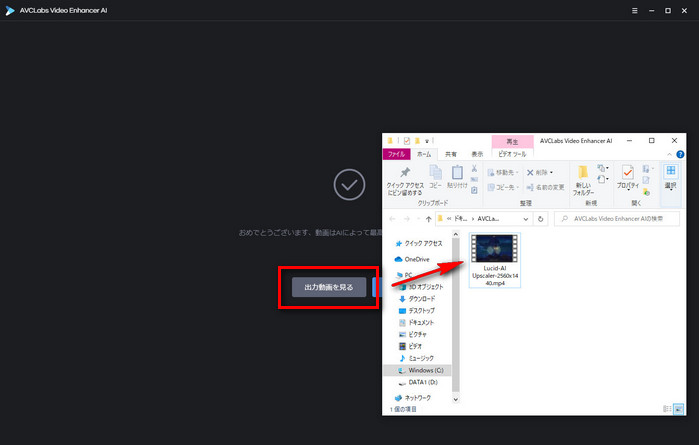
Task: Select Windows (C:) drive
Action: point(417,370)
